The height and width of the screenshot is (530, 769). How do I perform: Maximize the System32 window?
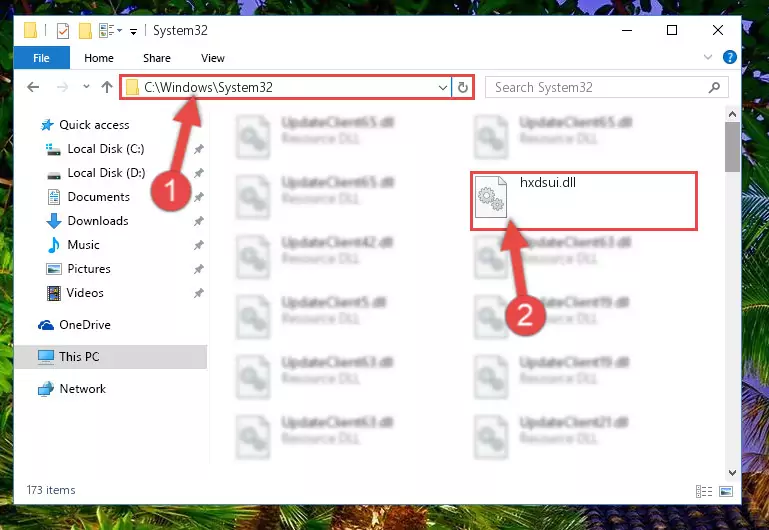pyautogui.click(x=672, y=30)
